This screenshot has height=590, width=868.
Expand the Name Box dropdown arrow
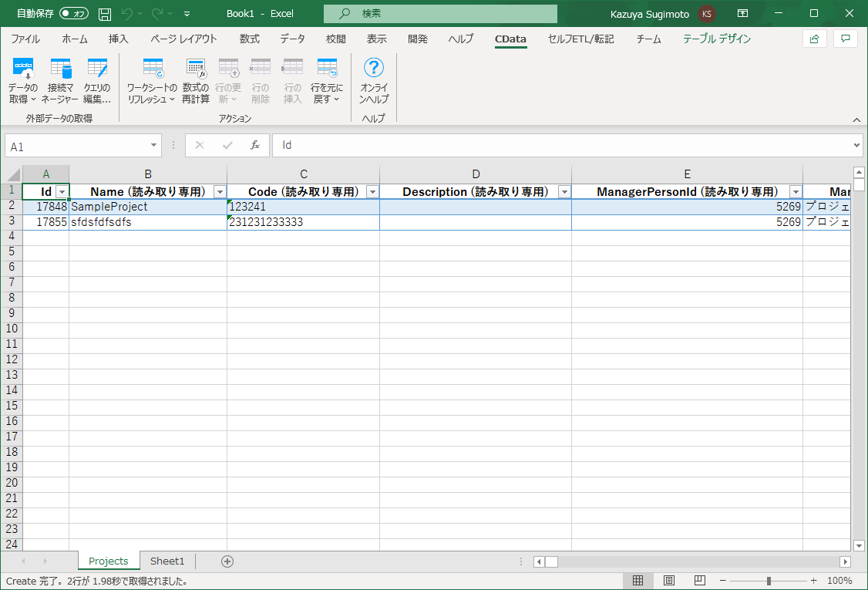tap(153, 145)
